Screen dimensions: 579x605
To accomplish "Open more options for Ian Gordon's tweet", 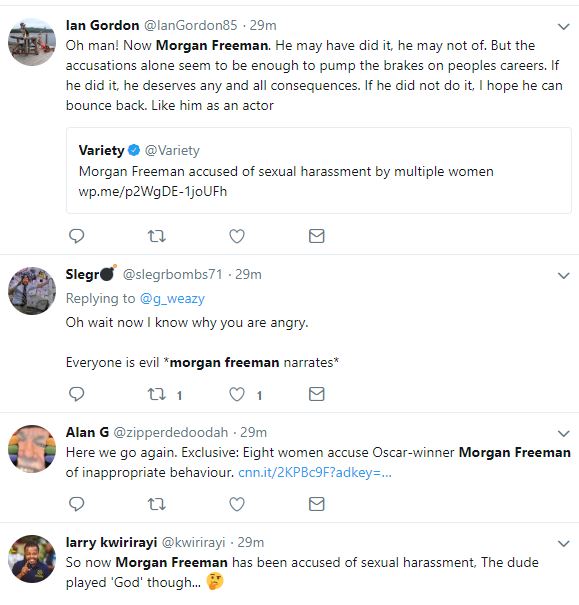I will point(564,27).
